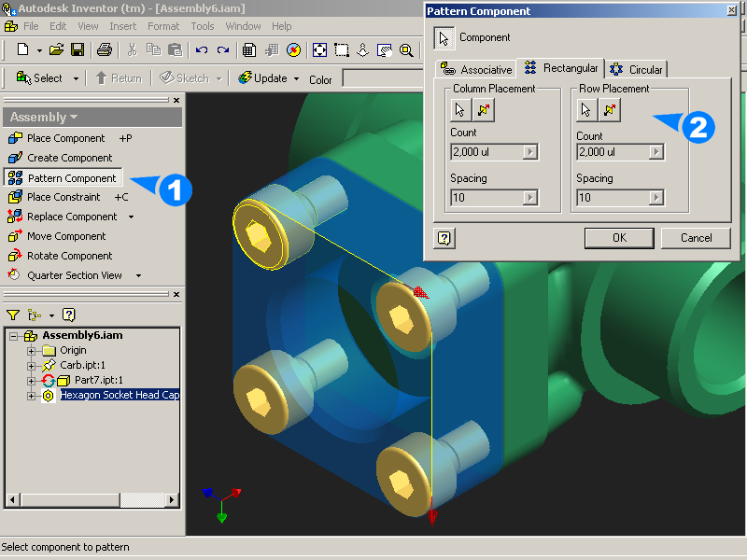Image resolution: width=747 pixels, height=560 pixels.
Task: Undo the last action
Action: pyautogui.click(x=202, y=49)
